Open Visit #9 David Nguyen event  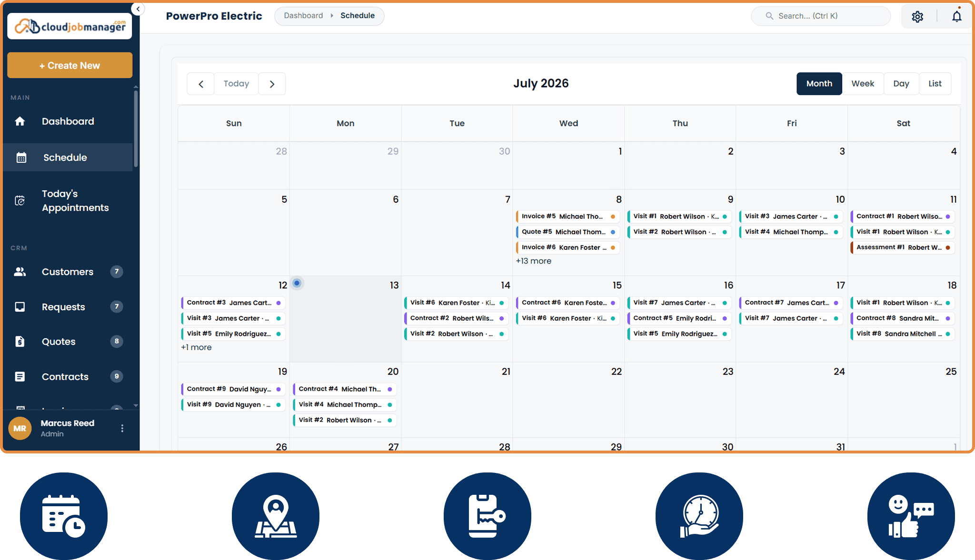point(233,405)
